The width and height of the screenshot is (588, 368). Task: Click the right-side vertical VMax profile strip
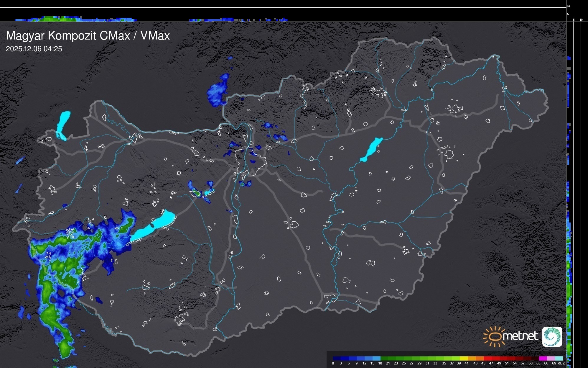point(569,266)
